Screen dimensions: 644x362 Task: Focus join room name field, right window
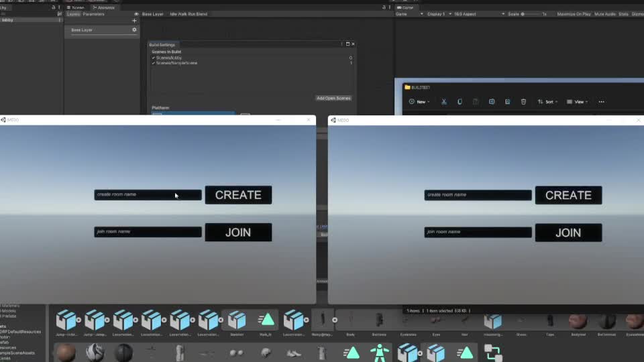(x=478, y=233)
